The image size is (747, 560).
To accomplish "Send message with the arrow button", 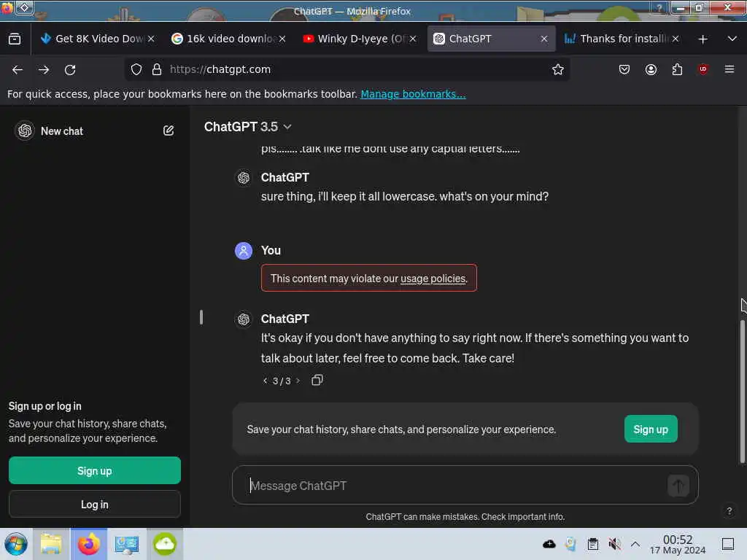I will pos(678,486).
